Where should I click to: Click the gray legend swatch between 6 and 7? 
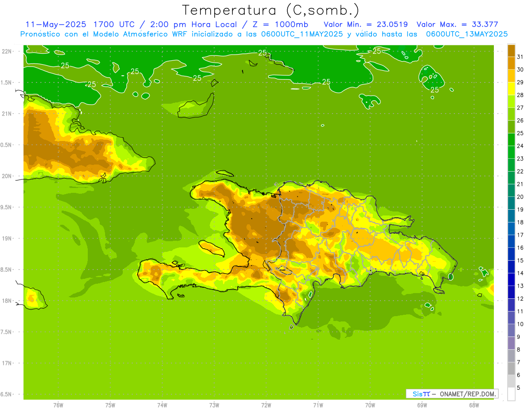click(511, 368)
